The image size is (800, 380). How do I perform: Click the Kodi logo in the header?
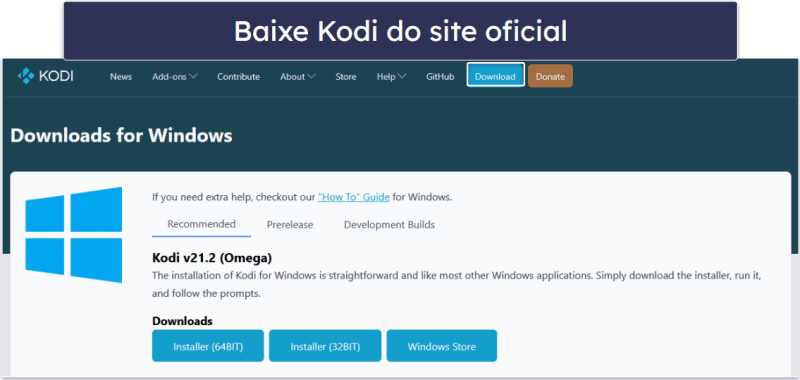[45, 77]
